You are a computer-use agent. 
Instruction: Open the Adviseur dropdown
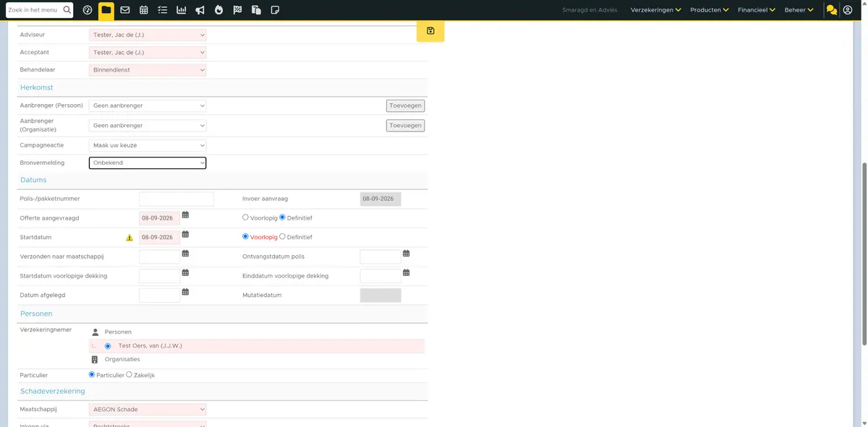pyautogui.click(x=148, y=35)
